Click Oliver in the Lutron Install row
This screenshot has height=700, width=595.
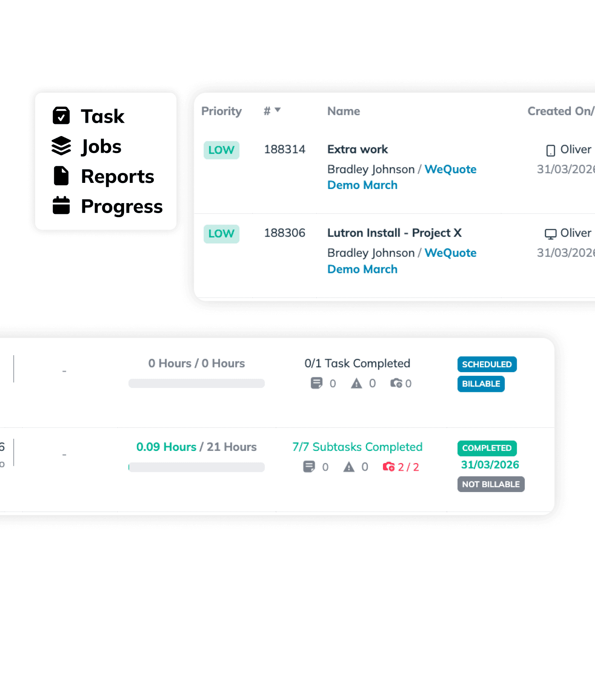[576, 233]
